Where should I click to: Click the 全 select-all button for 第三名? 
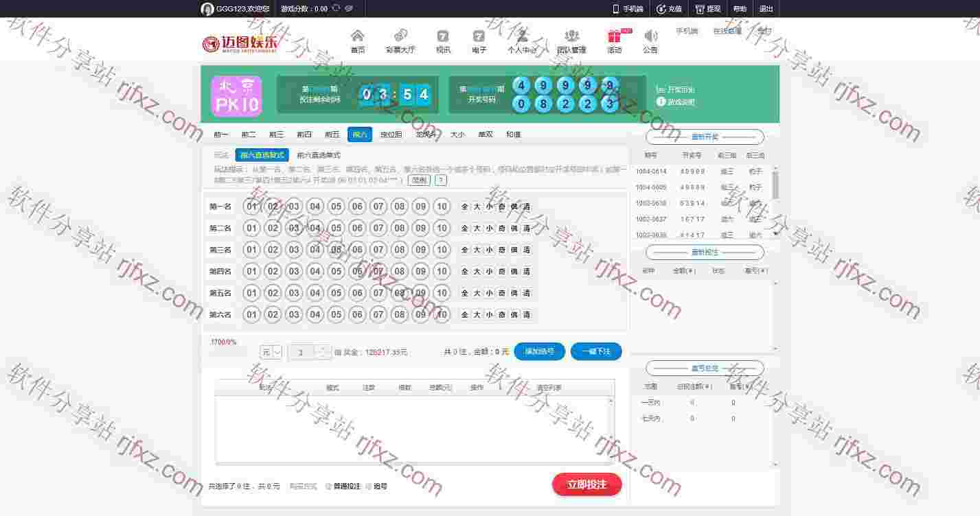point(465,250)
